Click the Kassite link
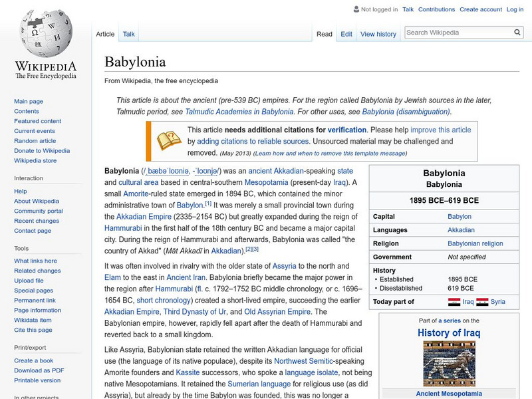The height and width of the screenshot is (399, 532). pyautogui.click(x=188, y=372)
